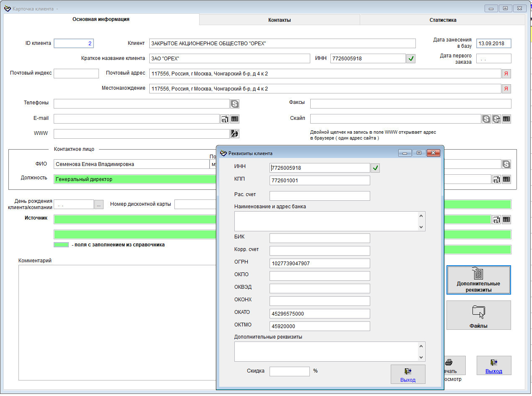Click the Skype icon beside Телефоны field
This screenshot has width=532, height=396.
pos(235,104)
